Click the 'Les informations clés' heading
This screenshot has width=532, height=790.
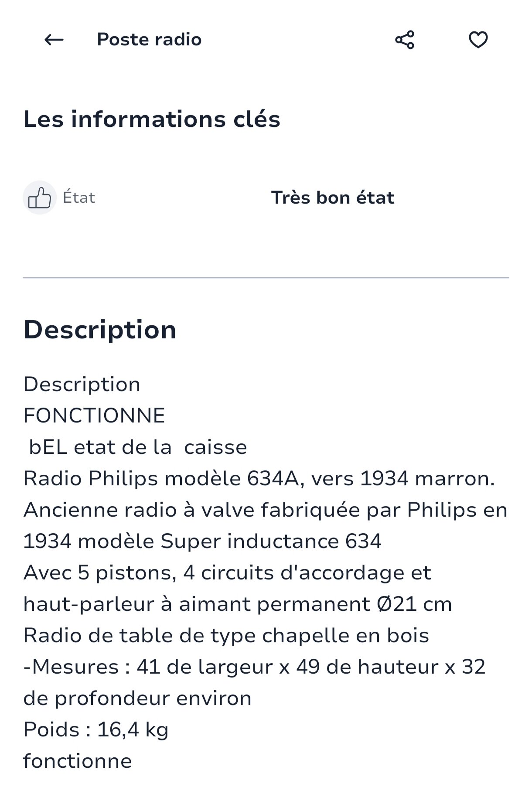(152, 119)
